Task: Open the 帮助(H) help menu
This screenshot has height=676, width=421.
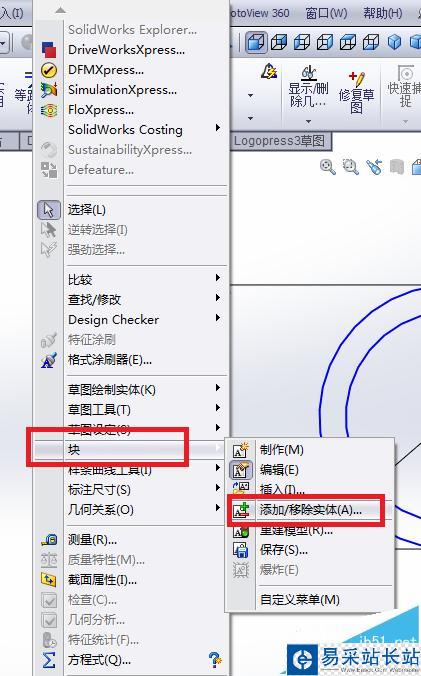Action: click(383, 13)
